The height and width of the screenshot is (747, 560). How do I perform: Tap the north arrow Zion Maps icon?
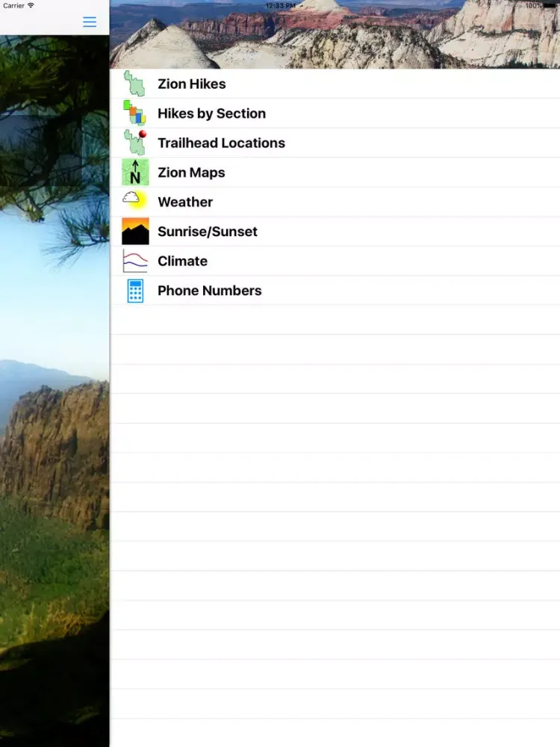coord(135,173)
